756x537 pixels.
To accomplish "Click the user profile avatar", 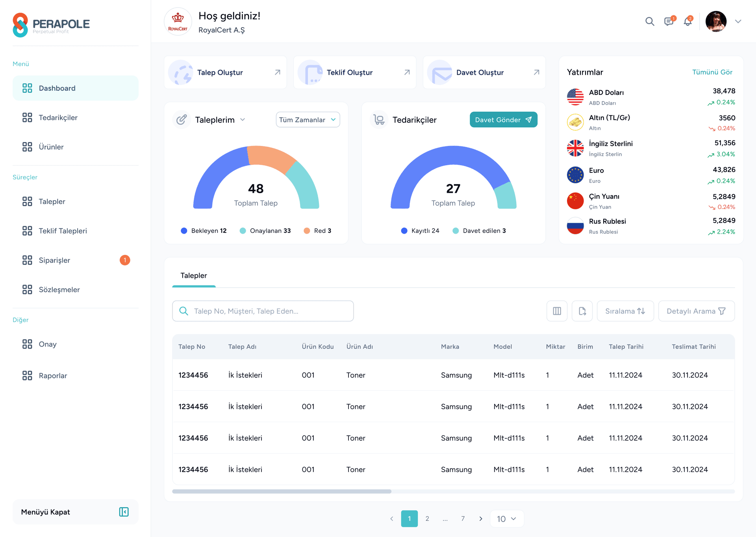I will pos(716,21).
